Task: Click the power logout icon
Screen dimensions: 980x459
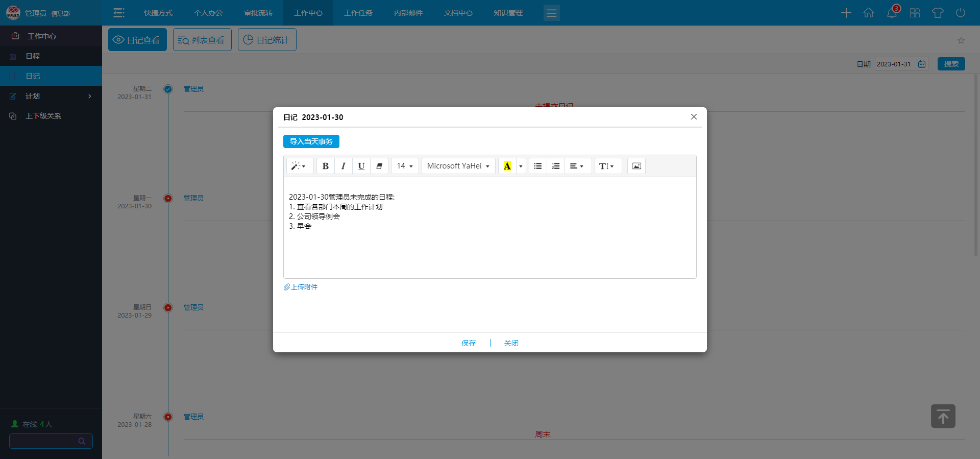Action: tap(961, 13)
